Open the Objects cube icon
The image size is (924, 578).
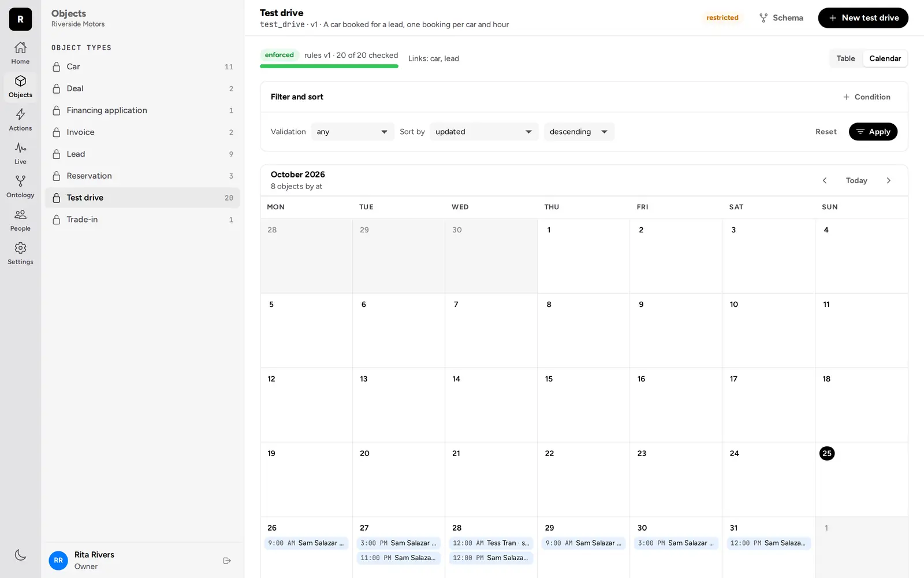pyautogui.click(x=20, y=87)
